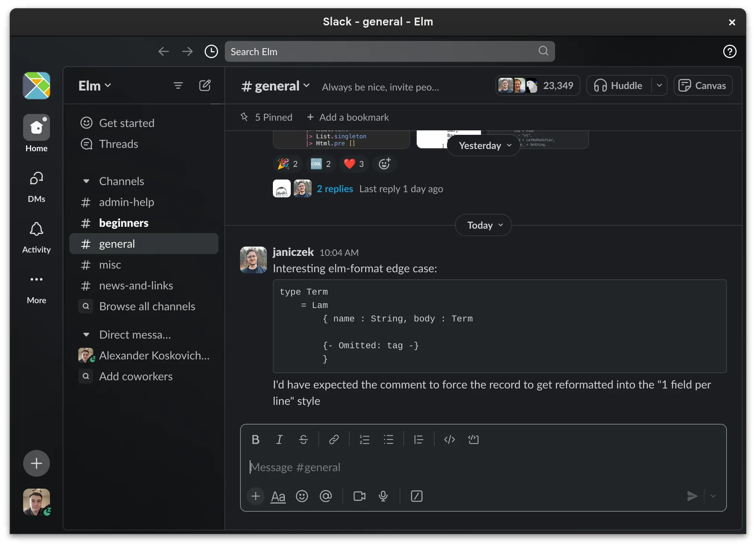Record an audio clip with microphone
Image resolution: width=756 pixels, height=546 pixels.
(x=383, y=496)
